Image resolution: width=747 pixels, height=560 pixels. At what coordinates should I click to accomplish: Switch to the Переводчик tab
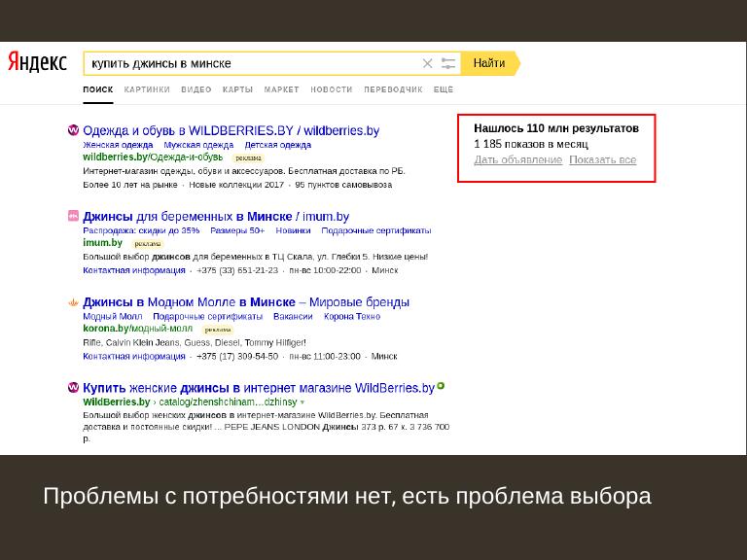393,89
